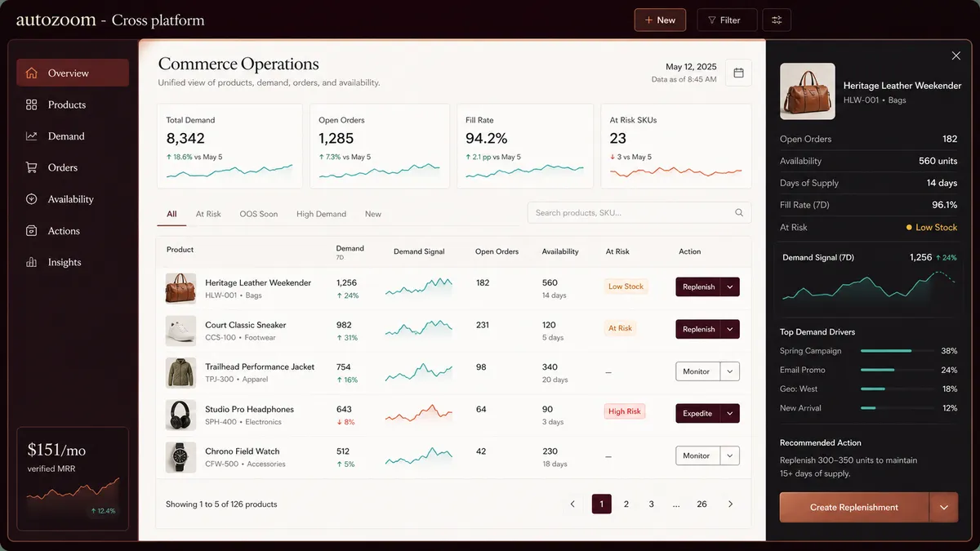Open Demand in the sidebar menu
Image resolution: width=980 pixels, height=551 pixels.
point(73,136)
